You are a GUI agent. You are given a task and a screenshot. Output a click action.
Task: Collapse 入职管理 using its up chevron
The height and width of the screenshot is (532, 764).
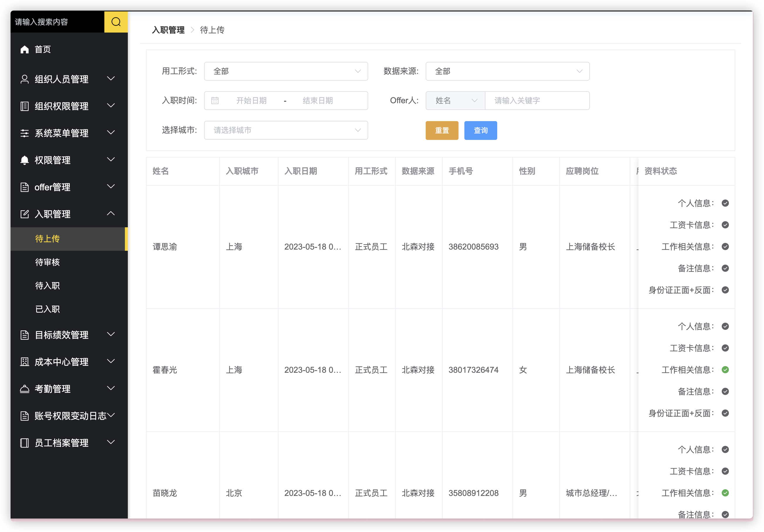[x=111, y=214]
